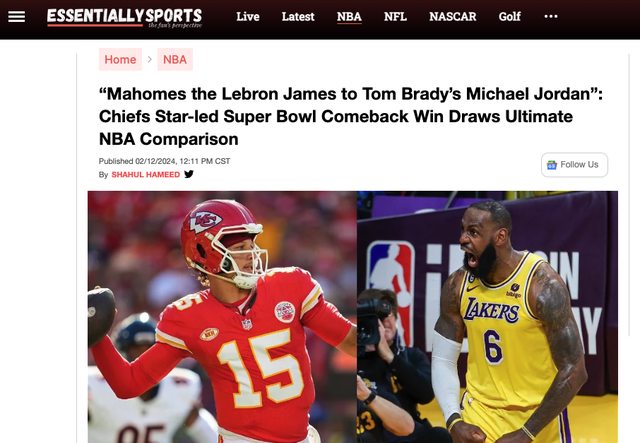Click the EssentiallySports logo
The height and width of the screenshot is (443, 640).
click(x=124, y=18)
